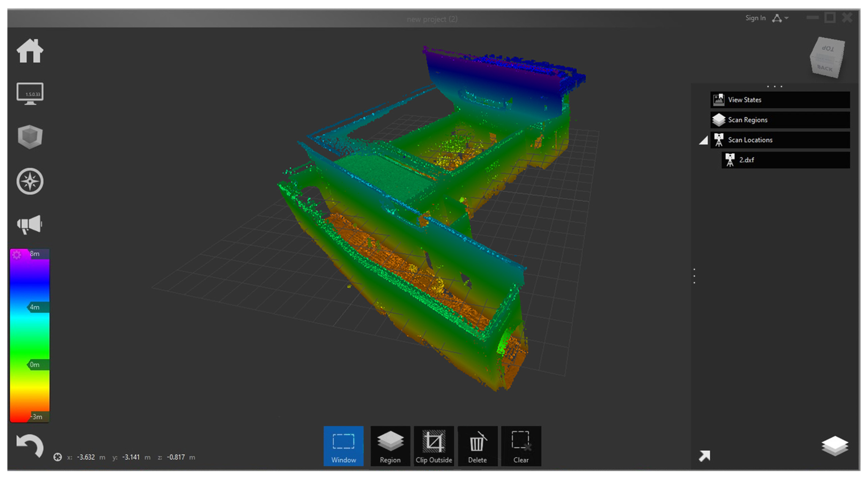The height and width of the screenshot is (480, 868).
Task: Clear the current selection
Action: tap(520, 446)
